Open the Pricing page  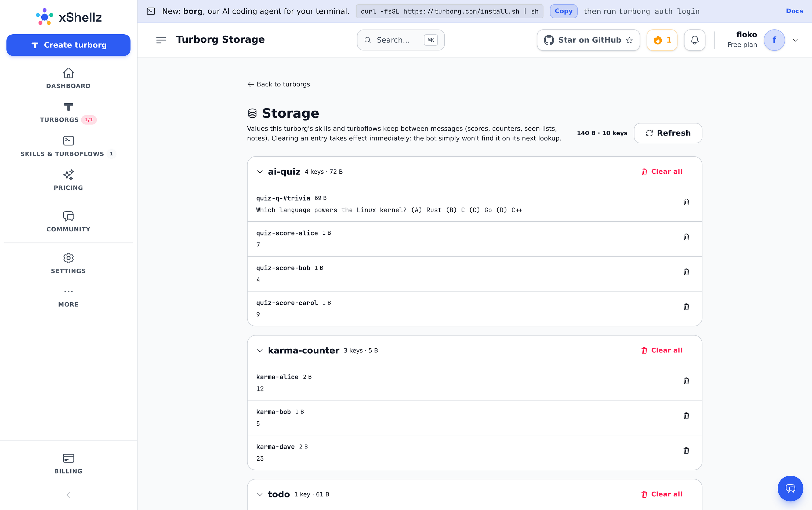68,180
